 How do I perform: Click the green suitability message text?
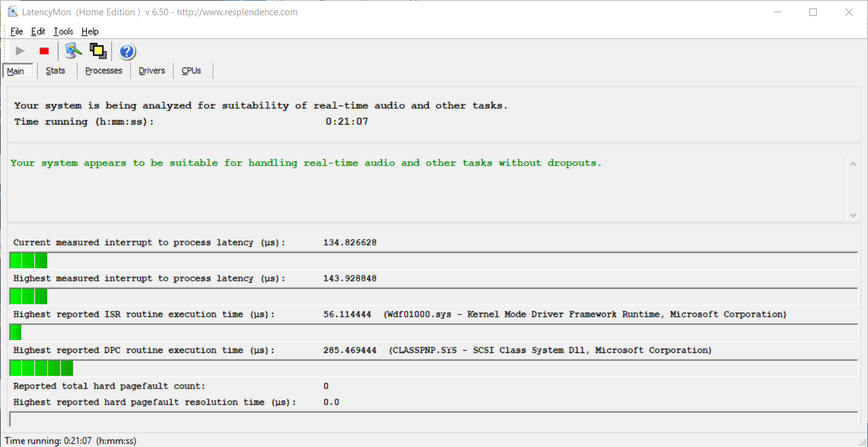tap(306, 163)
